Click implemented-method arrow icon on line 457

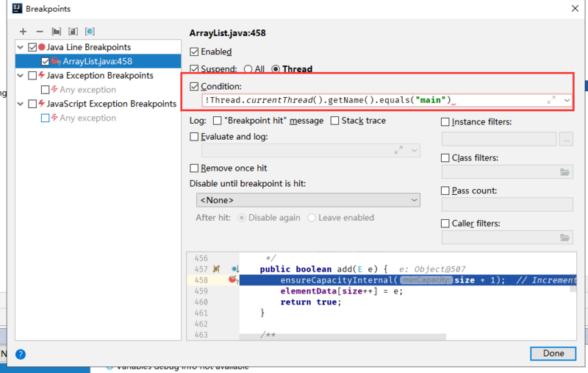click(235, 269)
